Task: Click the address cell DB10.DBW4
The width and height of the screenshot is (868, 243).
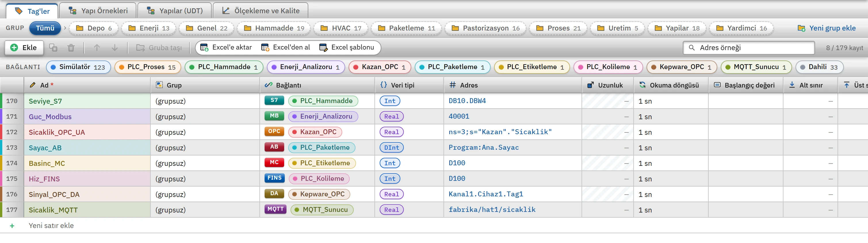Action: pos(513,101)
